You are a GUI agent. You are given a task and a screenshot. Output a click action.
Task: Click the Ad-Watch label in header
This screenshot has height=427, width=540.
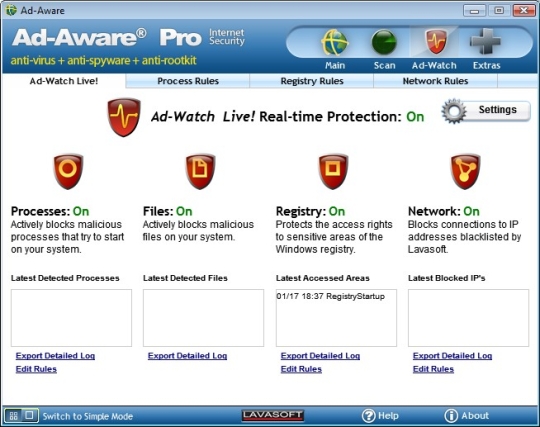click(x=434, y=65)
